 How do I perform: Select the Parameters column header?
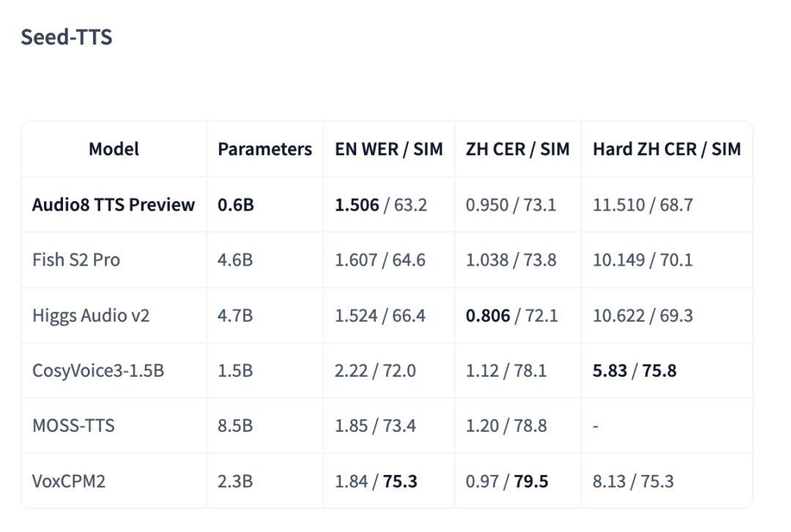(x=265, y=149)
